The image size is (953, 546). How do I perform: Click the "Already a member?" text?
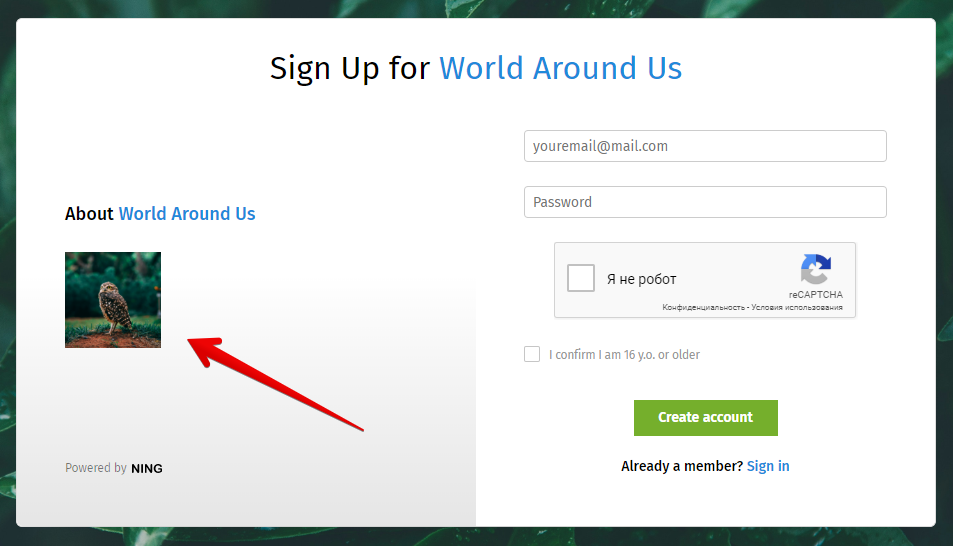[682, 466]
